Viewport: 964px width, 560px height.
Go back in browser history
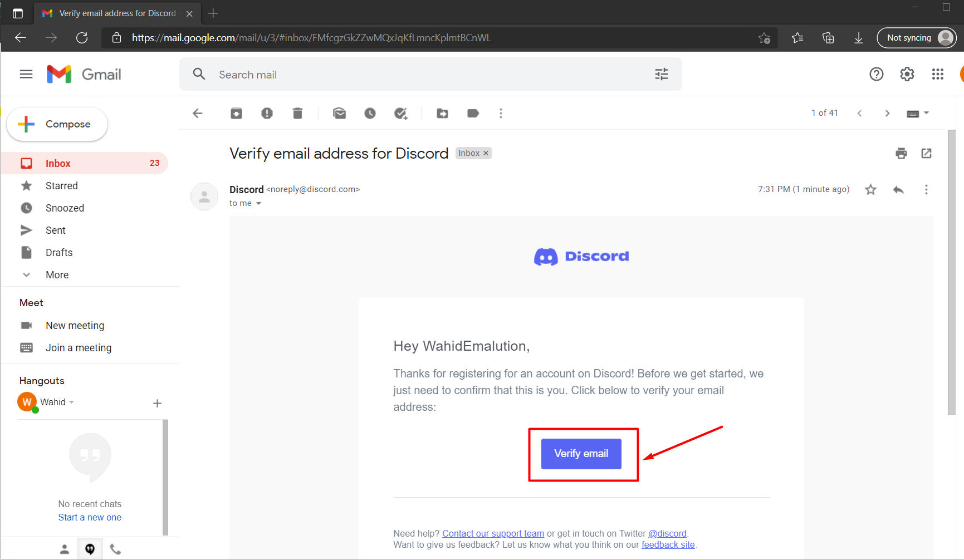pos(21,38)
